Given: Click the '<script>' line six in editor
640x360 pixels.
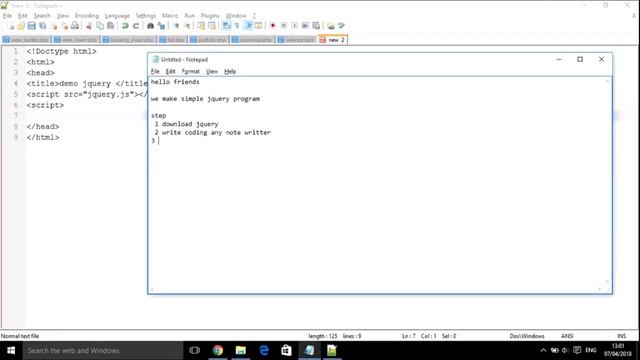Looking at the screenshot, I should click(45, 105).
